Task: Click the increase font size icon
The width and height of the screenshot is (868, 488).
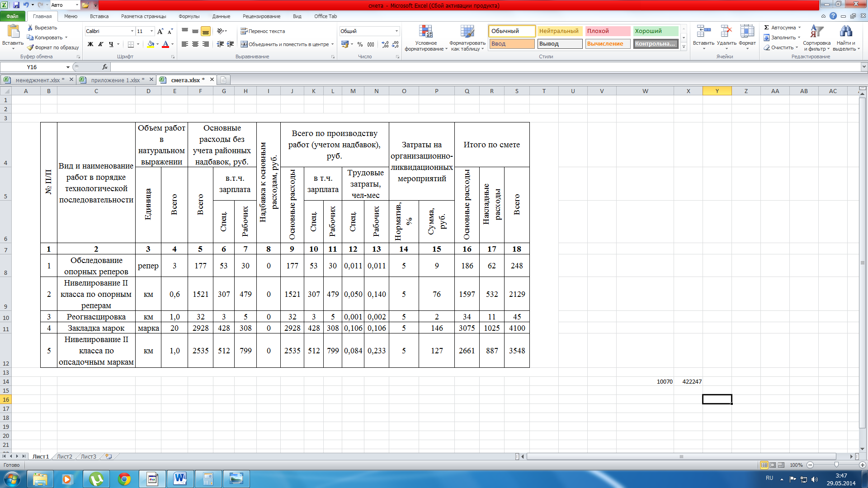Action: tap(160, 31)
